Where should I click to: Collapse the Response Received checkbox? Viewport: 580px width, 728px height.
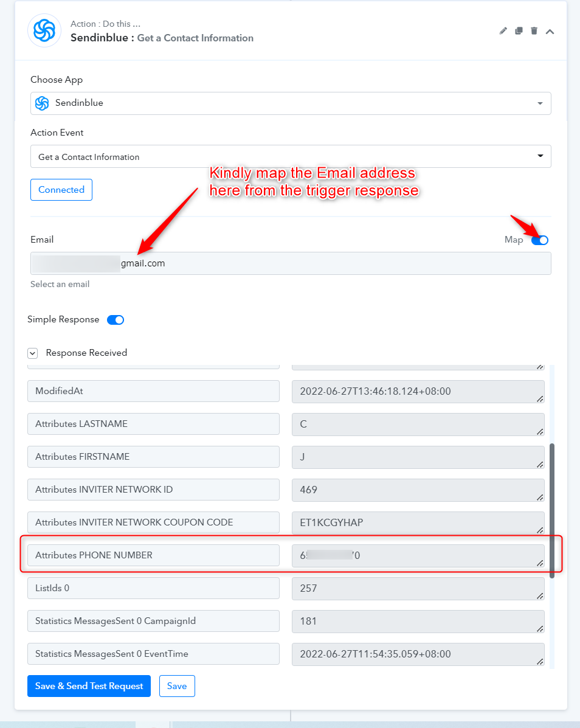(32, 353)
